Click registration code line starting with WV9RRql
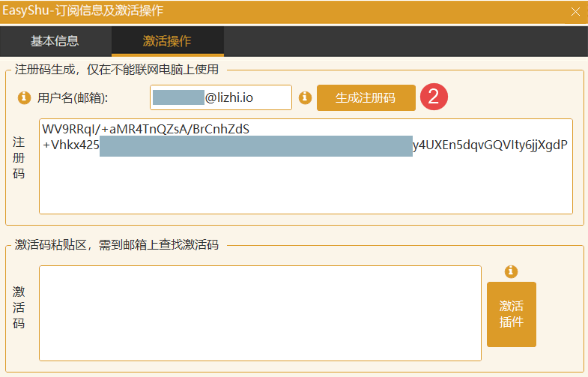The image size is (588, 377). click(146, 129)
